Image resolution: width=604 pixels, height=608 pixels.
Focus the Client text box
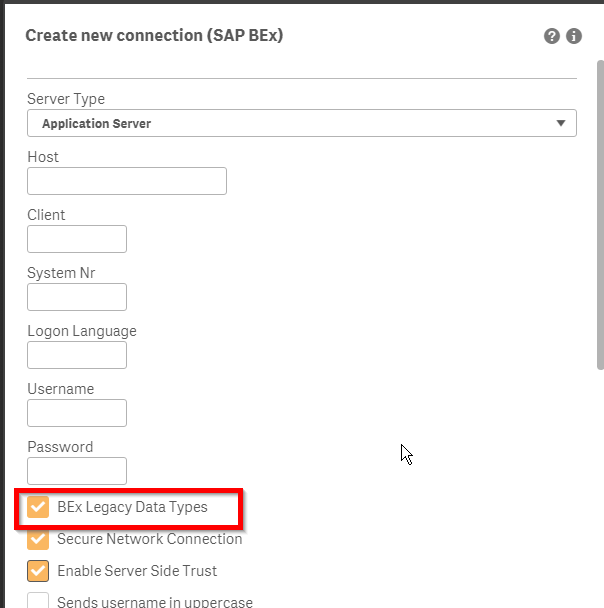(77, 239)
